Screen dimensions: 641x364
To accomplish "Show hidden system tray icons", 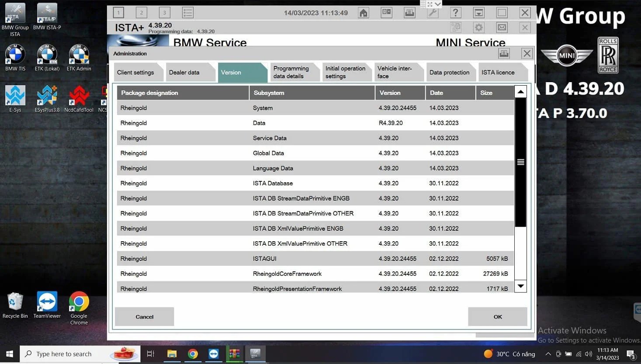I will tap(548, 354).
